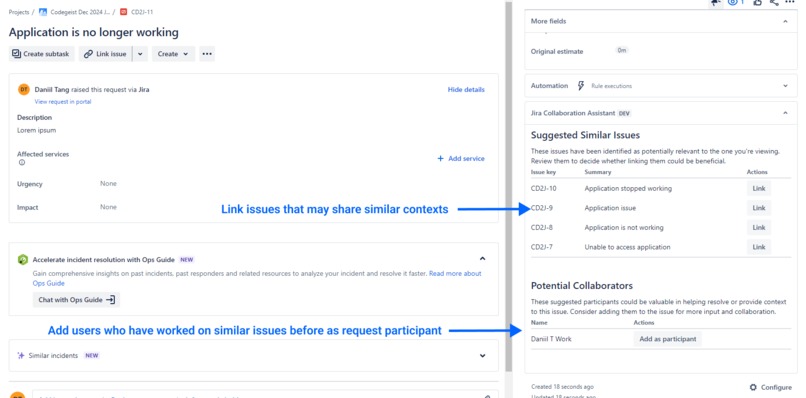Click Add service link
The height and width of the screenshot is (398, 806).
tap(461, 158)
